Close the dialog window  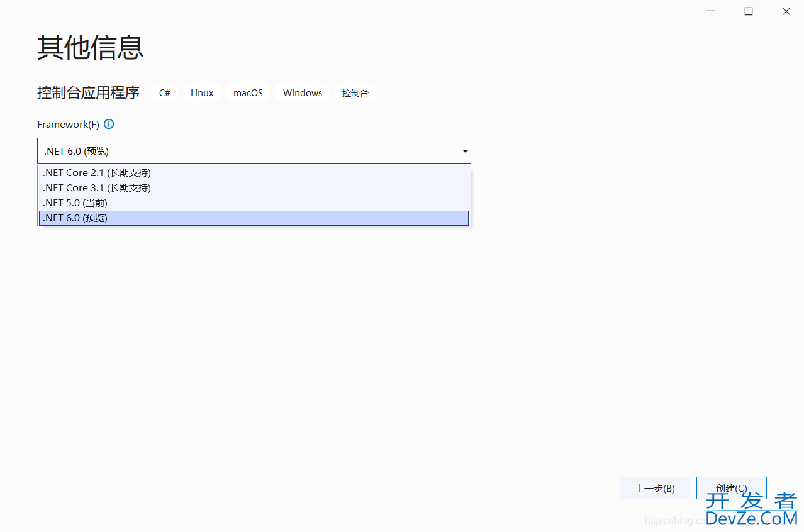coord(786,11)
